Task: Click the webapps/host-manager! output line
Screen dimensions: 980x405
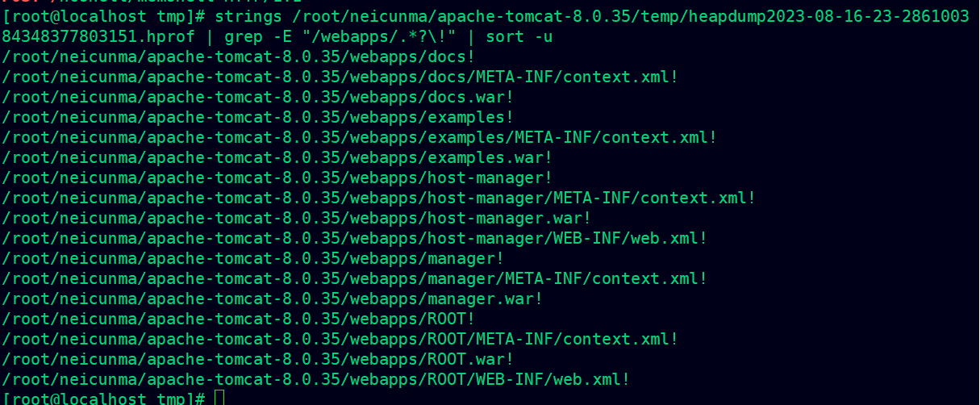Action: 277,177
